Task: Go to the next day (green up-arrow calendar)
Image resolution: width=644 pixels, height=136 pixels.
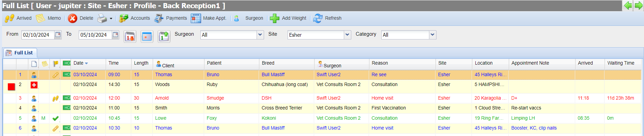Action: (x=164, y=36)
